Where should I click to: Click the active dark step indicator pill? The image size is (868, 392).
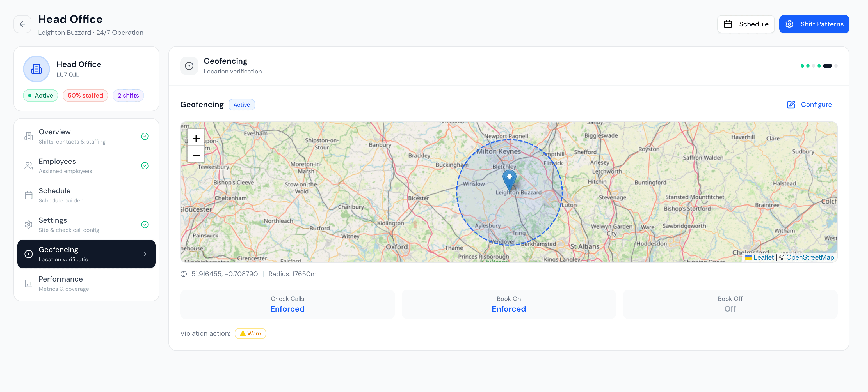(828, 66)
